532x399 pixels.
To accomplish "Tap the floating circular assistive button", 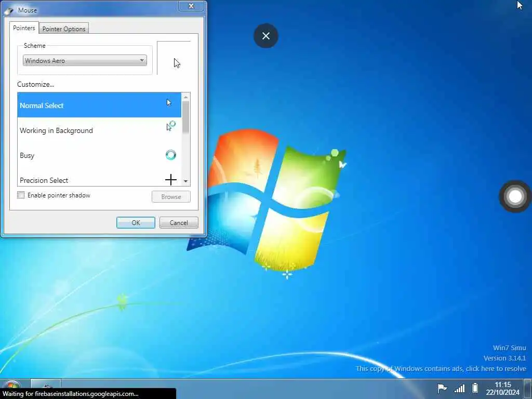I will tap(515, 196).
